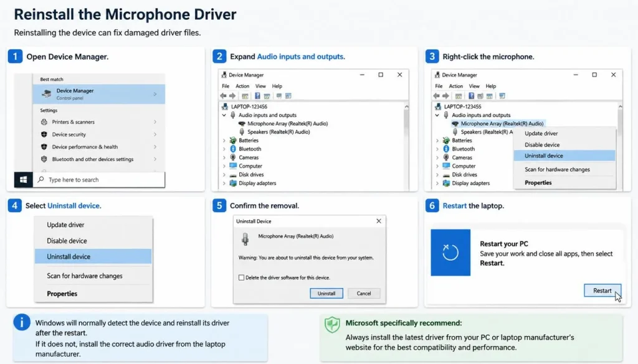The height and width of the screenshot is (364, 638).
Task: Click the Back arrow in step 2 Device Manager toolbar
Action: point(224,96)
